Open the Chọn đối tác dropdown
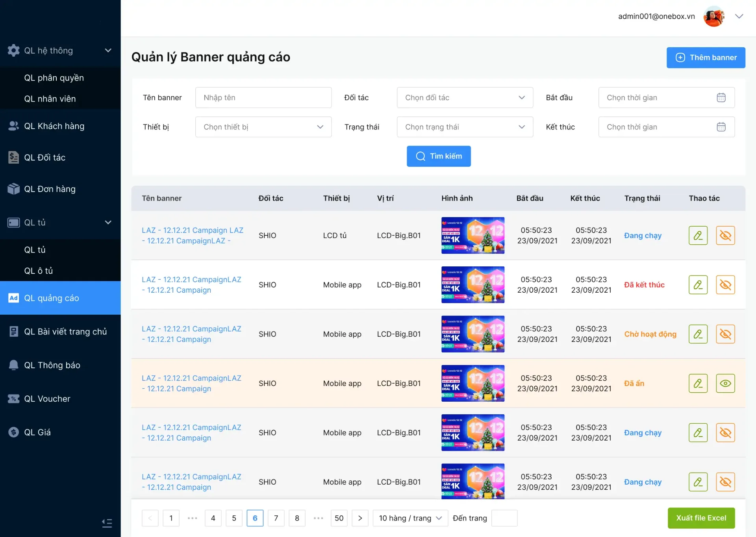The width and height of the screenshot is (756, 537). pyautogui.click(x=465, y=98)
